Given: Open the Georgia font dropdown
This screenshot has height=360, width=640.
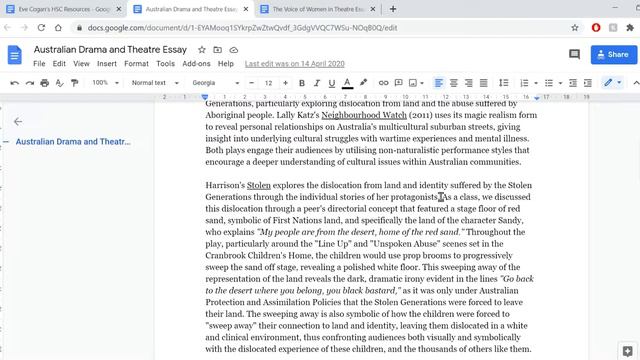Looking at the screenshot, I should [216, 83].
